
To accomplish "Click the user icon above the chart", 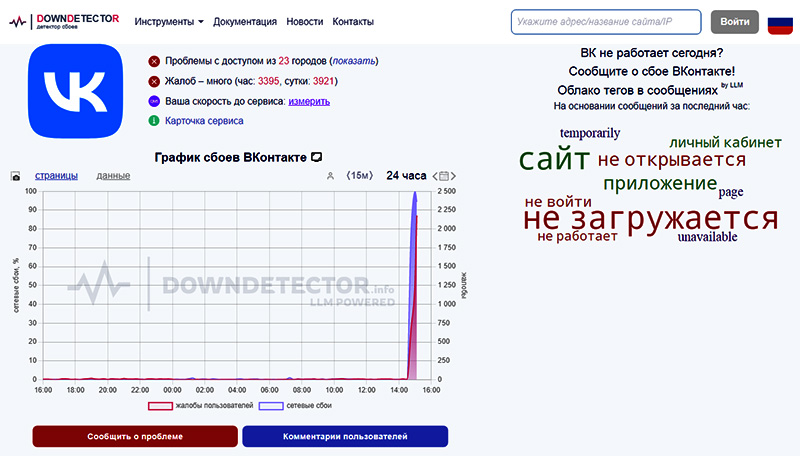I will click(330, 176).
